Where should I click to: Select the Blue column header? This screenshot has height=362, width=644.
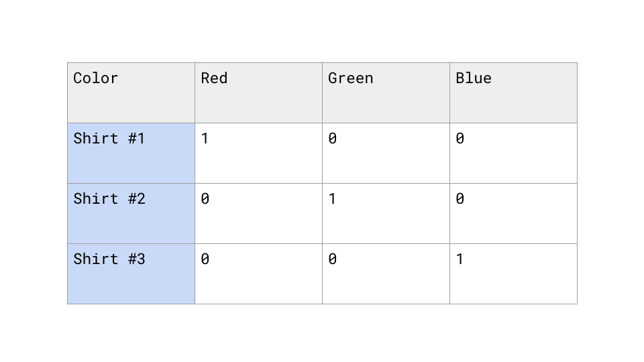tap(513, 93)
